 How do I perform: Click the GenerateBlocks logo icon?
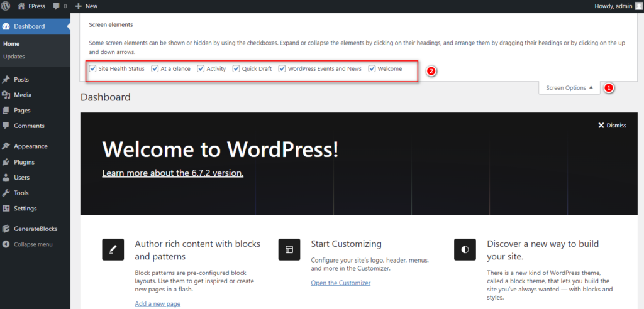pos(6,229)
